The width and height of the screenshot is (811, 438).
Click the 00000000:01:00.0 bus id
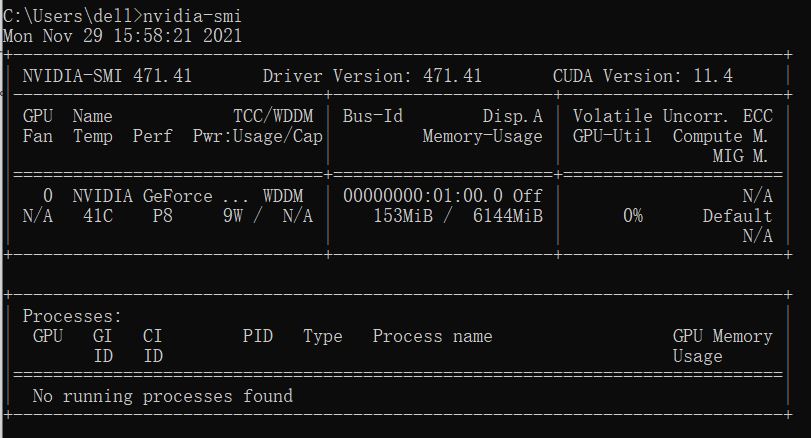[423, 196]
